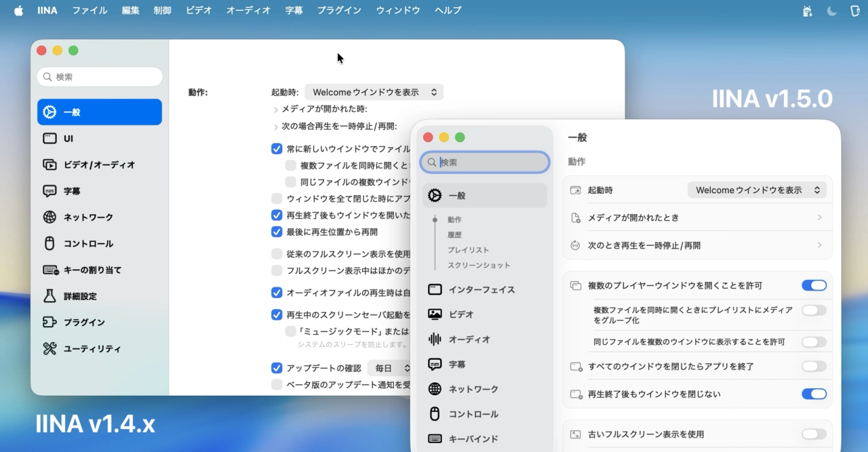Expand 次のとき再生を一時停止/再開 row chevron

(820, 245)
